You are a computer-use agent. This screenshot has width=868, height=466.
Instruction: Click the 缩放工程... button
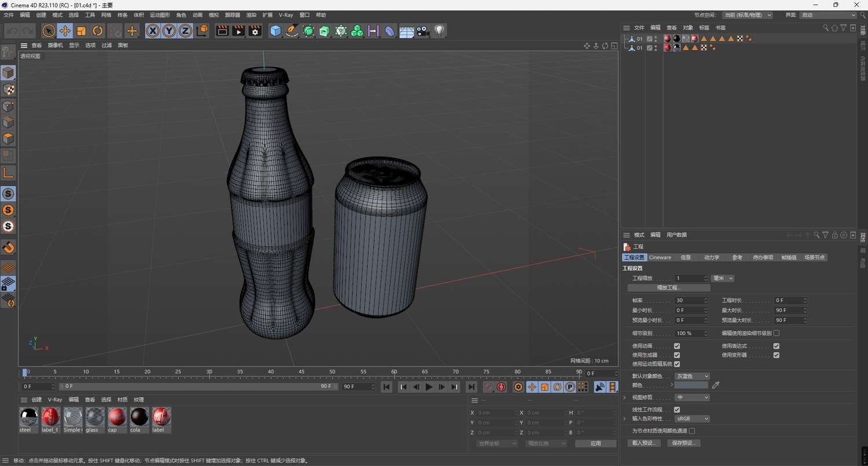[669, 287]
